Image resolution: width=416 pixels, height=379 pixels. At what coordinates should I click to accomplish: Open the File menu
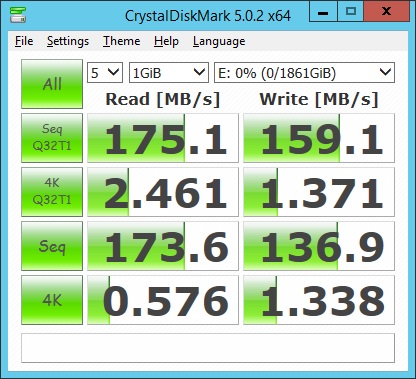24,41
